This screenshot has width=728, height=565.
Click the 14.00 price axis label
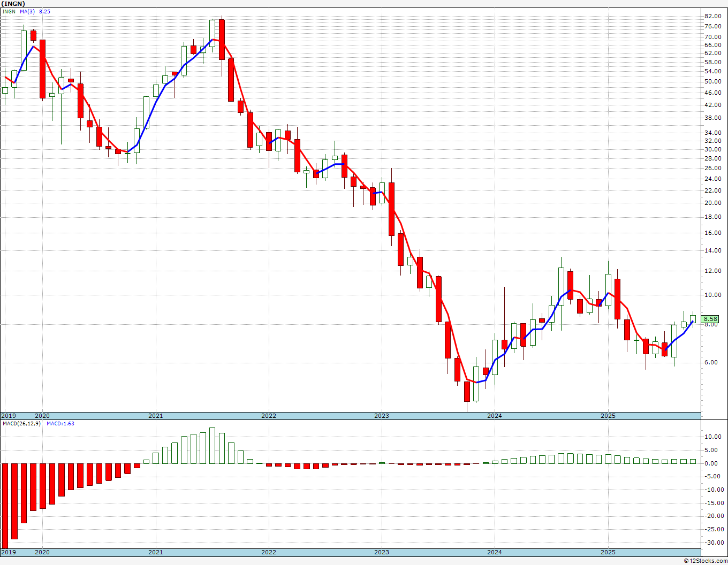pos(712,250)
